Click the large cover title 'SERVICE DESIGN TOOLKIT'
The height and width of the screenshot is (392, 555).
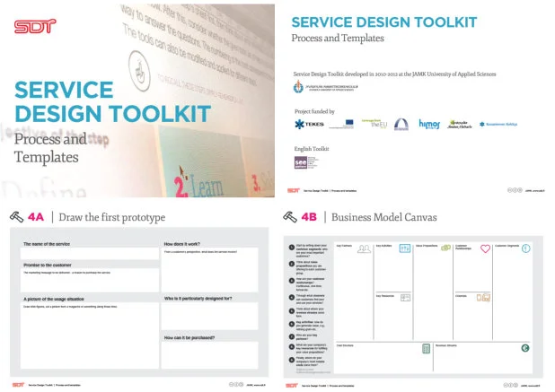point(112,101)
